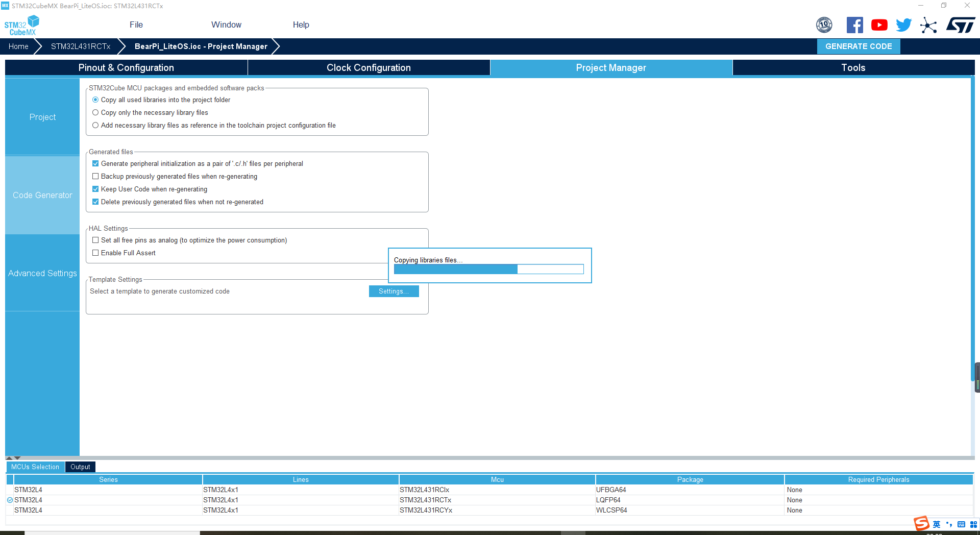This screenshot has height=535, width=980.
Task: Click the Sogou input method logo
Action: coord(921,524)
